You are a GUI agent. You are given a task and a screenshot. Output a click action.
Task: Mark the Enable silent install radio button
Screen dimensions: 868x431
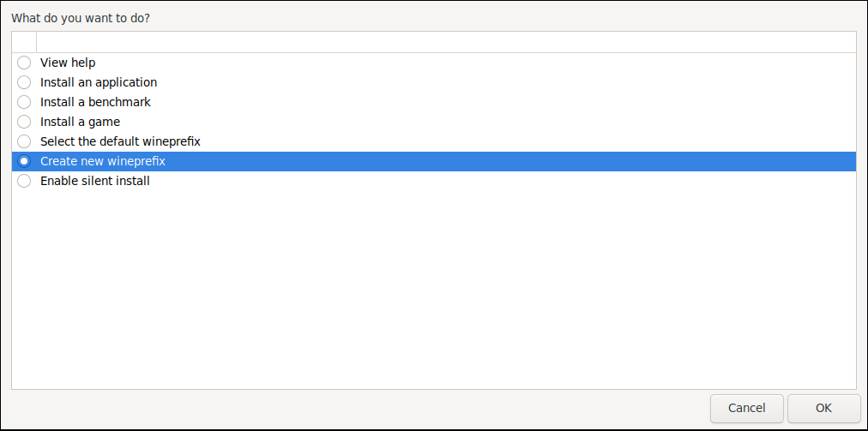coord(24,181)
